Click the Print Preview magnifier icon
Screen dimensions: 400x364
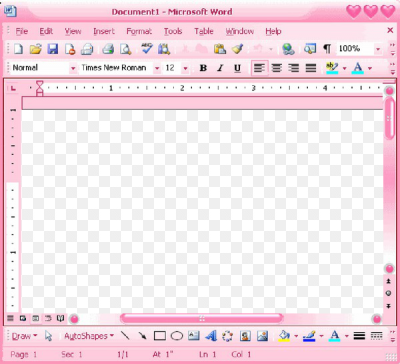tap(125, 49)
